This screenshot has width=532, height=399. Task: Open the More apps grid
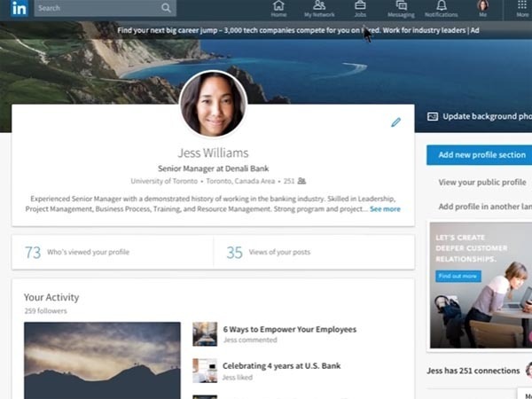(x=522, y=9)
